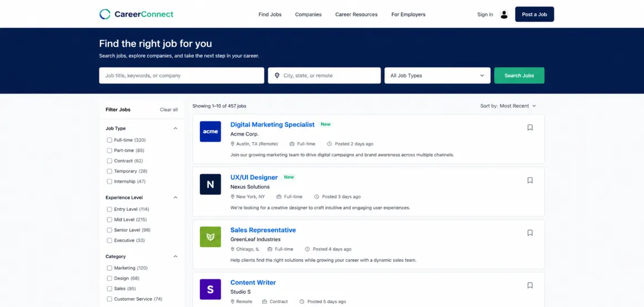Click the Post a Job button
Screen dimensions: 644x307
point(534,14)
